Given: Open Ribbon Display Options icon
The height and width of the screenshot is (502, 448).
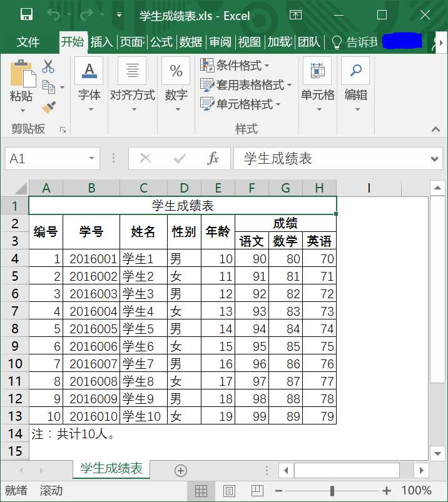Looking at the screenshot, I should (295, 15).
